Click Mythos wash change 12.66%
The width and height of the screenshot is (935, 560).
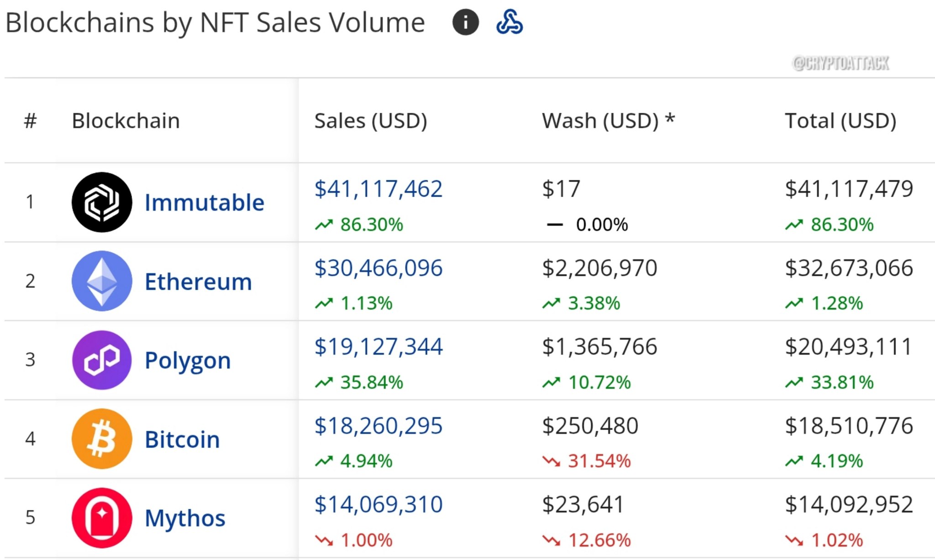tap(587, 540)
